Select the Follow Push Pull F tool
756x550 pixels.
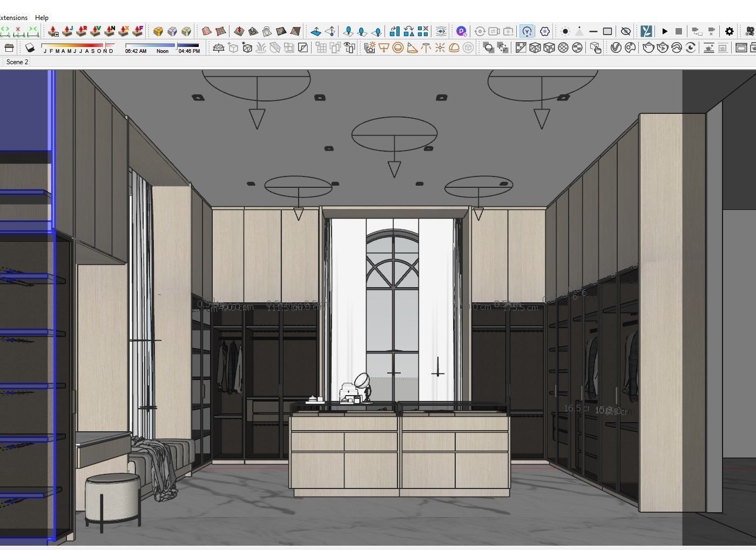point(138,31)
